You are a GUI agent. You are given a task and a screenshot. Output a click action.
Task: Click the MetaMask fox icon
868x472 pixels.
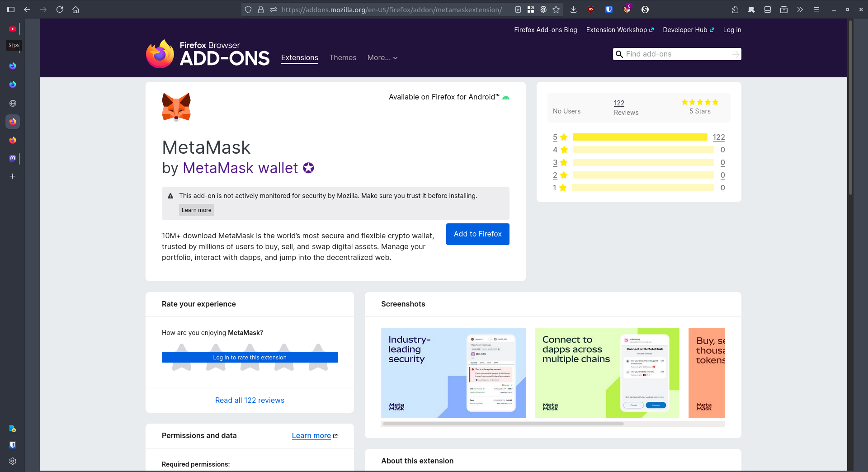(176, 107)
